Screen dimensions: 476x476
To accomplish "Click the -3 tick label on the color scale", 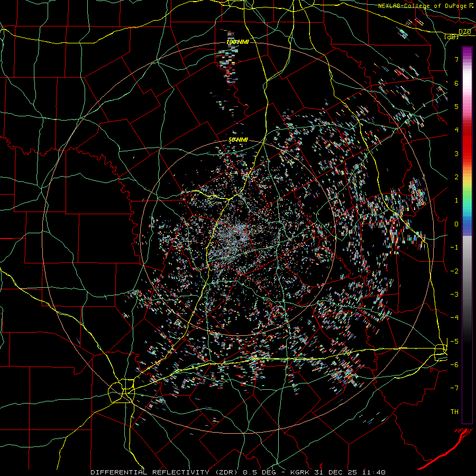I will coord(454,295).
